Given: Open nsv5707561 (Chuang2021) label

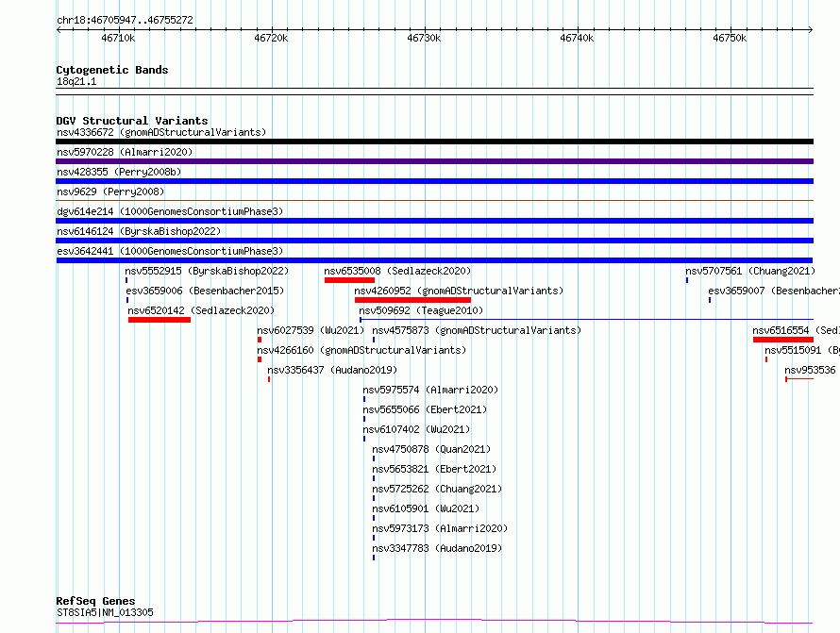Looking at the screenshot, I should (x=750, y=271).
